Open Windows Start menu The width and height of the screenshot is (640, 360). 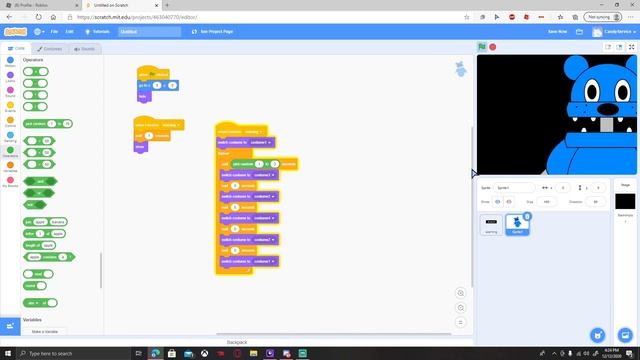pyautogui.click(x=8, y=353)
